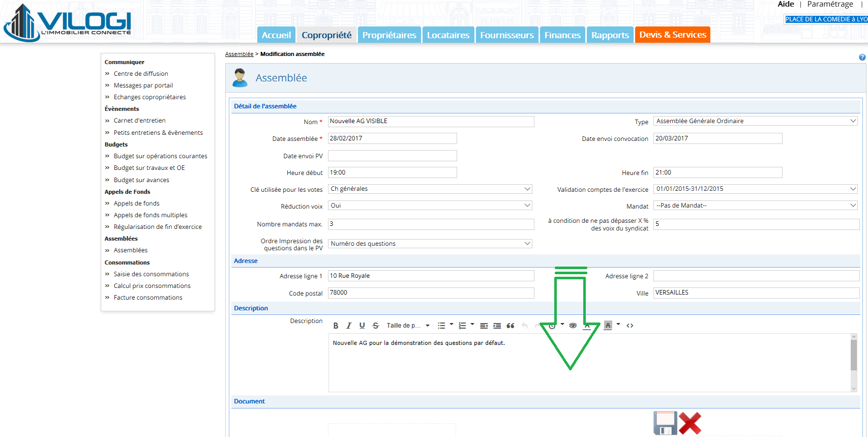Insert a bulleted list in description
Viewport: 868px width, 437px height.
click(x=441, y=326)
